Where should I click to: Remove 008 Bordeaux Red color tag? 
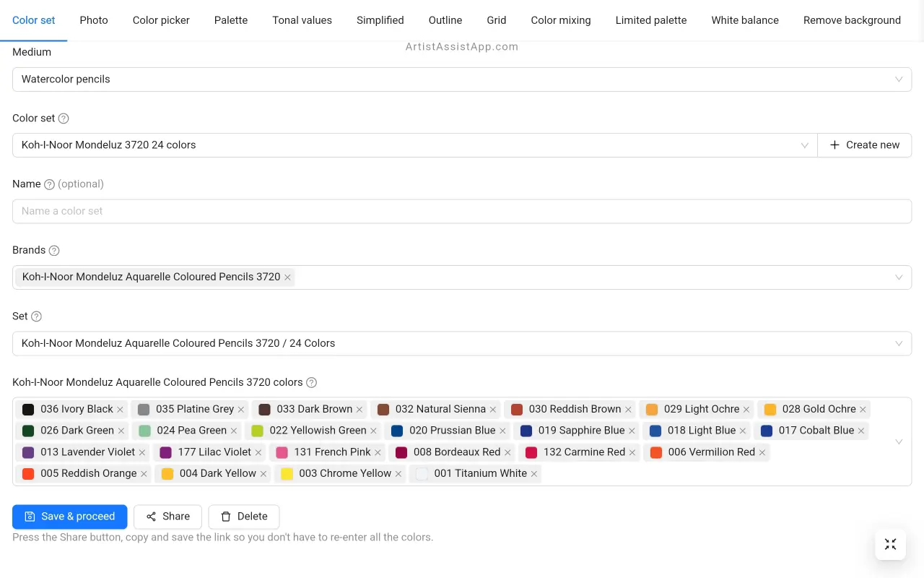click(x=507, y=453)
